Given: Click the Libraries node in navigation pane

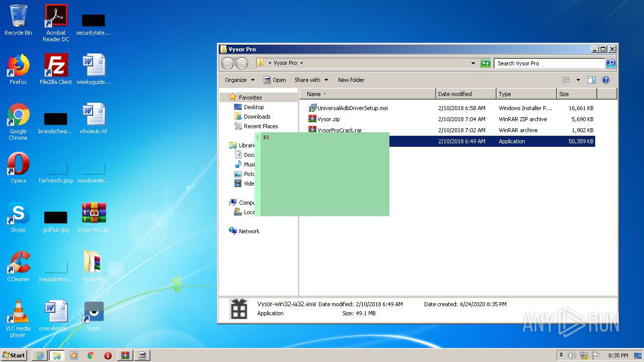Looking at the screenshot, I should [x=243, y=145].
